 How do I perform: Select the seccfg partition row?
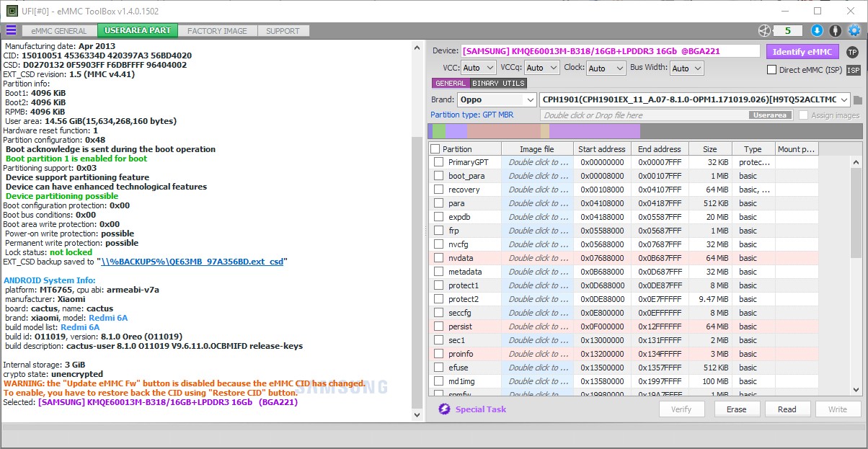pyautogui.click(x=624, y=313)
